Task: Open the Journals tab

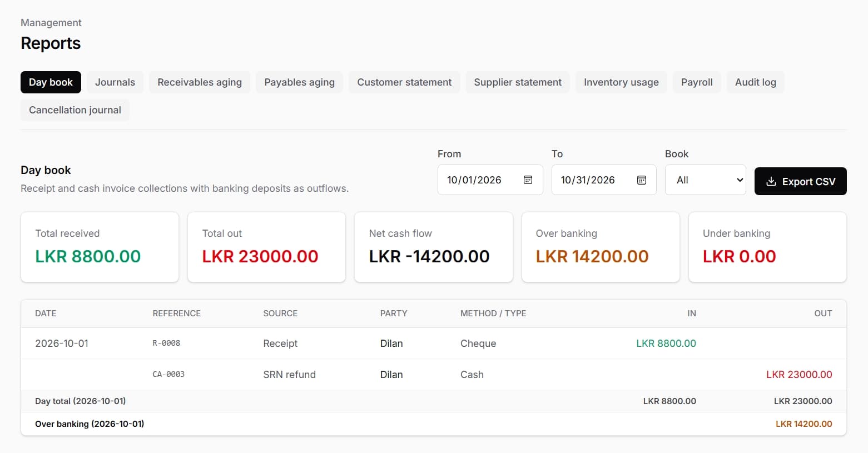Action: pyautogui.click(x=115, y=82)
